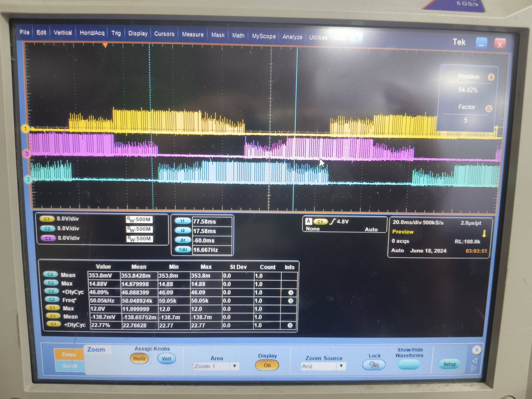Click the Position value 94.42%
Screen dimensions: 532x399
468,90
